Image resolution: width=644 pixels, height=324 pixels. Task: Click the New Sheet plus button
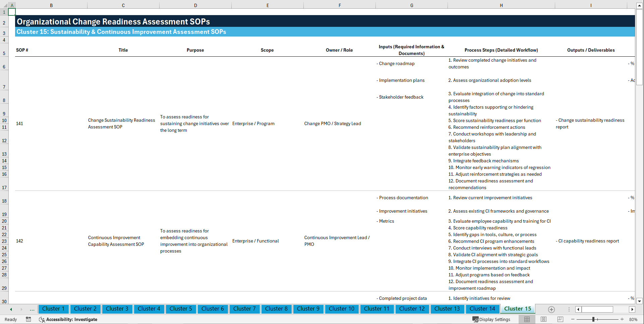(x=551, y=309)
